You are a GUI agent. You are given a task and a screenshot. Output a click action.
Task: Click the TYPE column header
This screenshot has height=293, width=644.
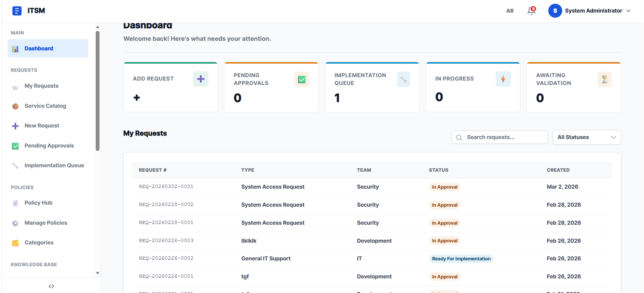tap(247, 170)
